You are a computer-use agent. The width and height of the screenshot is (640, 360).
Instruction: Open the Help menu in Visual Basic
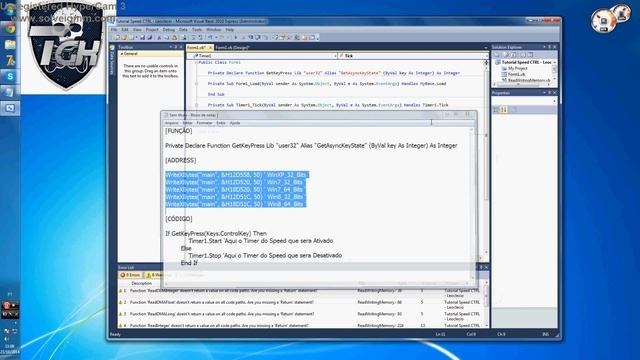point(230,30)
